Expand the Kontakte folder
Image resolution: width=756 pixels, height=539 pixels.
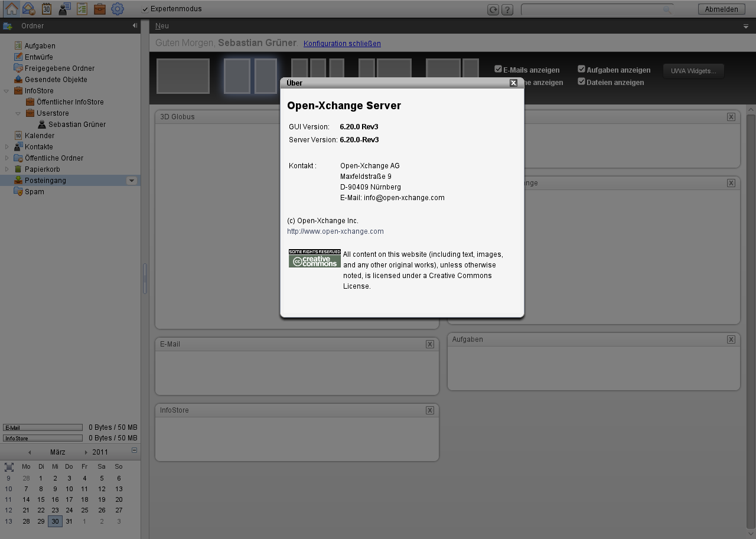coord(6,146)
